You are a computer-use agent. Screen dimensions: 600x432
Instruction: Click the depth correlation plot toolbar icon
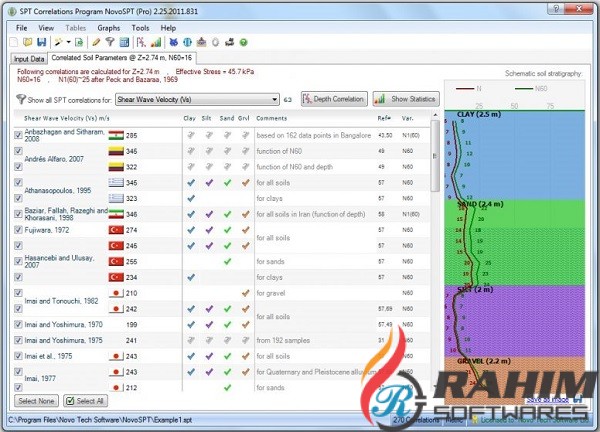(141, 42)
